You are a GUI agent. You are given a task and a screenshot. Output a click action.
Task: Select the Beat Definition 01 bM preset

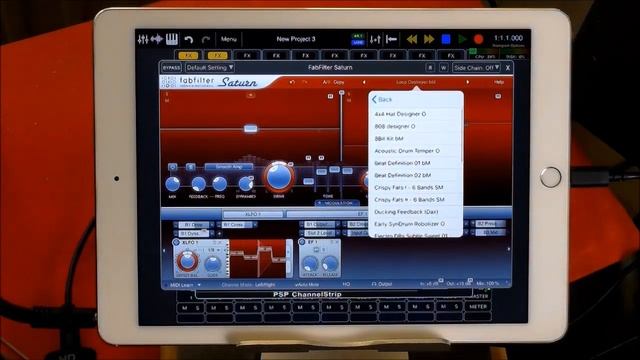click(x=416, y=163)
